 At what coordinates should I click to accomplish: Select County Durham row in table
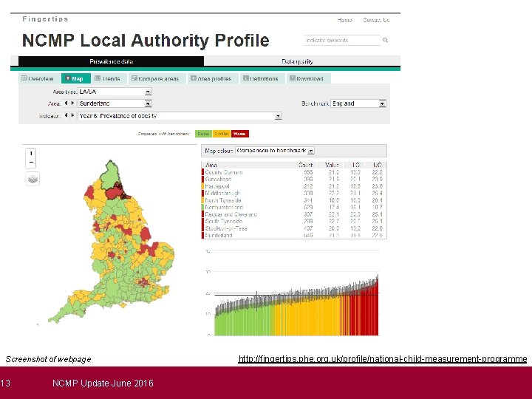click(x=294, y=172)
